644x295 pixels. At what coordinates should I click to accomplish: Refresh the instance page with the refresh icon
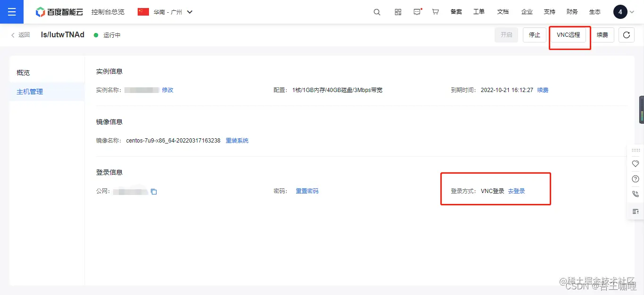[x=626, y=34]
